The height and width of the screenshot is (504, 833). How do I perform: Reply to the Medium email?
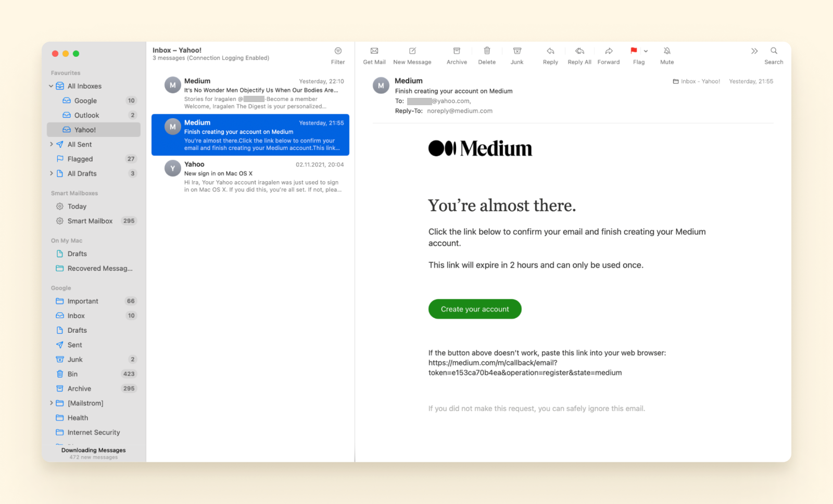pyautogui.click(x=550, y=55)
